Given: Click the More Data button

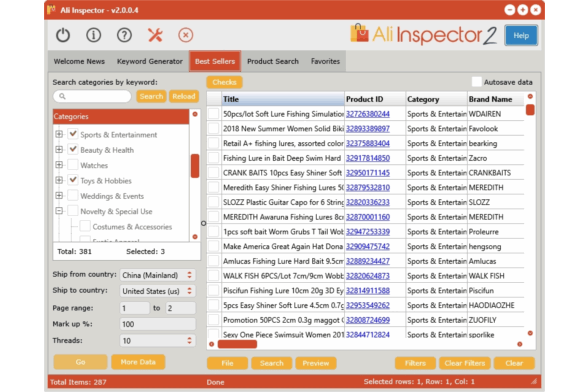Looking at the screenshot, I should (x=138, y=362).
